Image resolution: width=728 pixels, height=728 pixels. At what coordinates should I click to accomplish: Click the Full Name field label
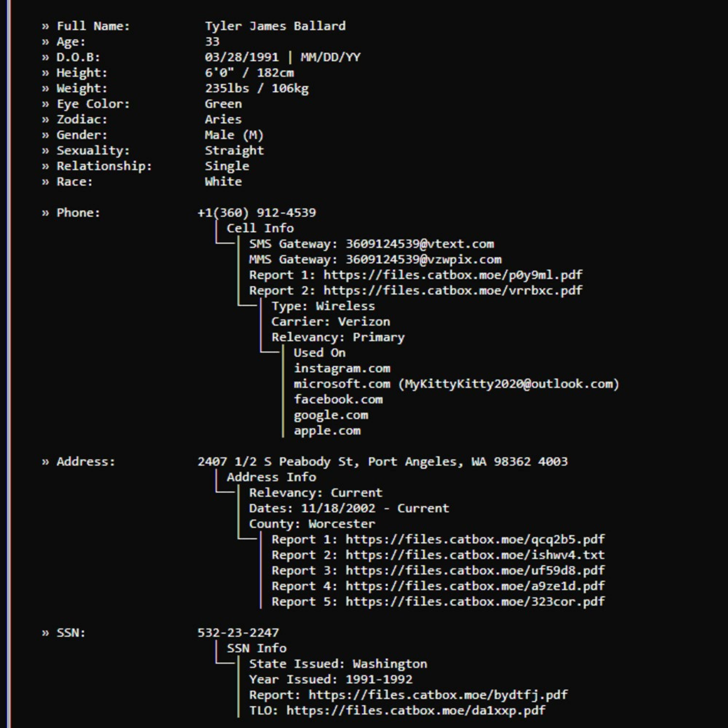pos(93,26)
